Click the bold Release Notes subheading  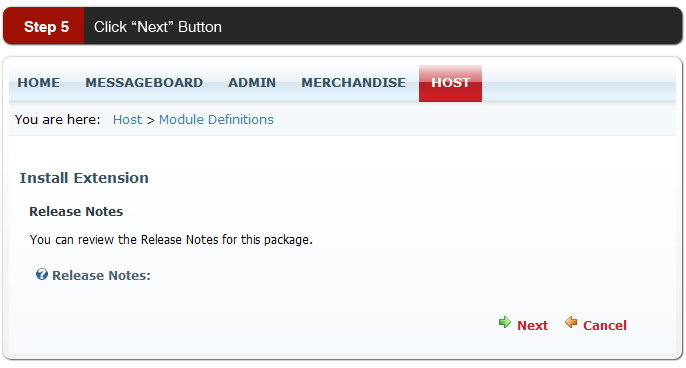coord(76,212)
